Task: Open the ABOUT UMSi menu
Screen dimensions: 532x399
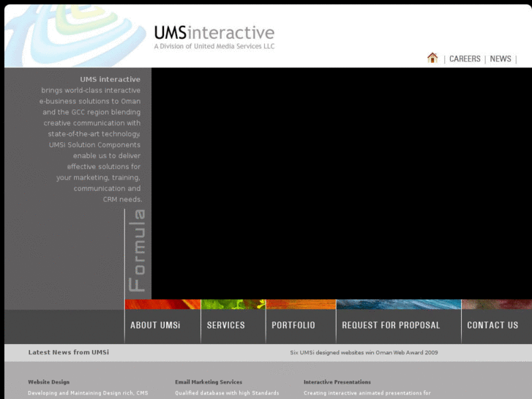Action: [x=155, y=325]
